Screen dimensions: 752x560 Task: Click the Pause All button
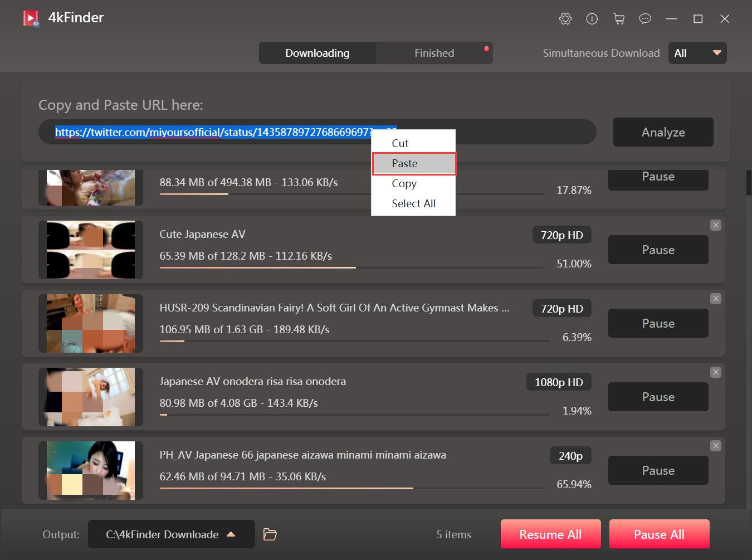tap(659, 534)
